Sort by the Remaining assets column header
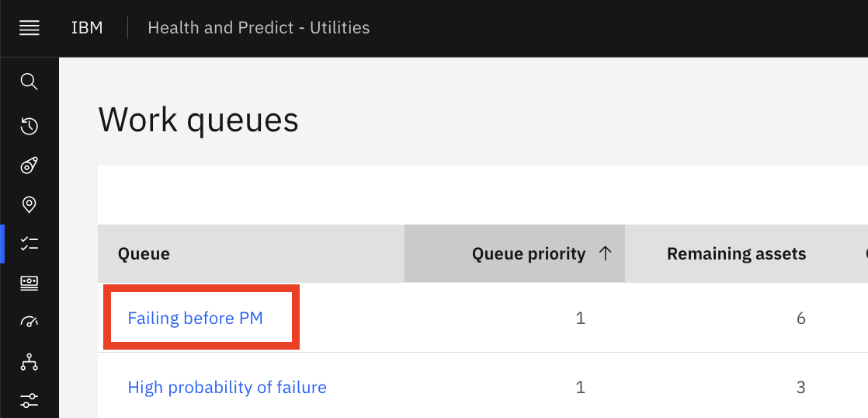This screenshot has height=418, width=868. pos(736,253)
